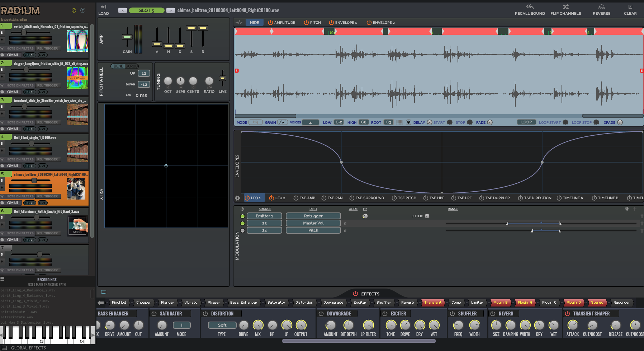Viewport: 644px width, 351px height.
Task: Open the Reverb effect tab
Action: pos(407,303)
